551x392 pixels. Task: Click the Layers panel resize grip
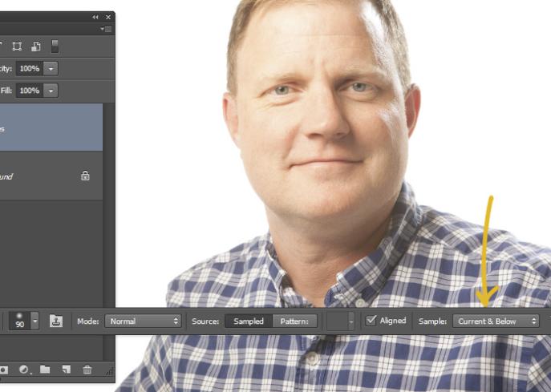[x=110, y=371]
